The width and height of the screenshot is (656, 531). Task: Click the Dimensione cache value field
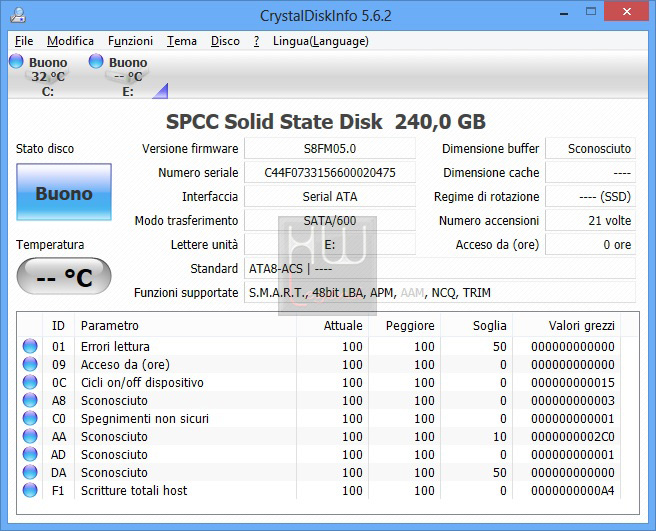pyautogui.click(x=590, y=172)
